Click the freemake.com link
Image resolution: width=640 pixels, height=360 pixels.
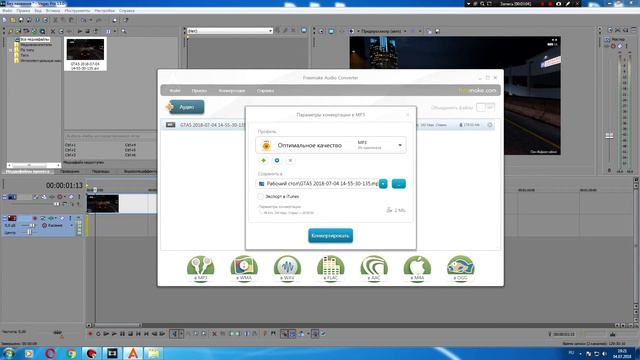click(x=477, y=91)
